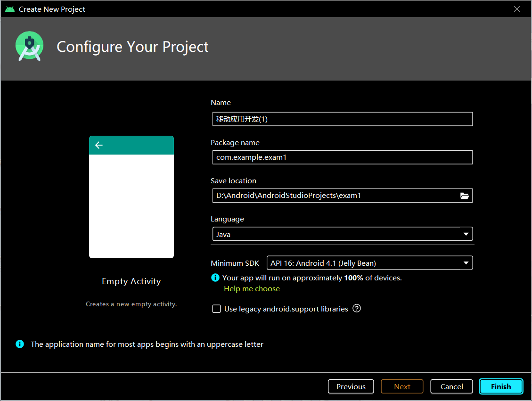Screen dimensions: 532x401
Task: Open the Language dropdown showing Java
Action: pyautogui.click(x=343, y=234)
